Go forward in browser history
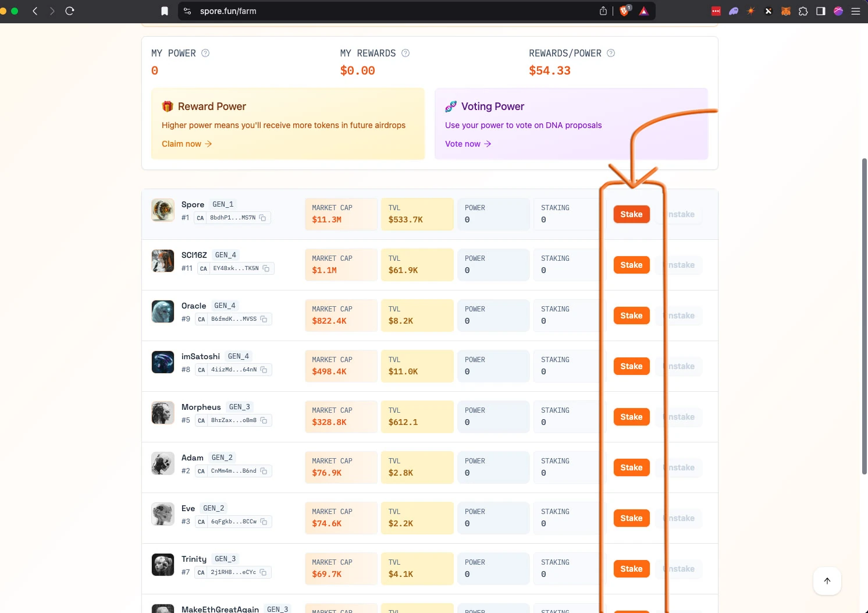The height and width of the screenshot is (613, 868). coord(52,11)
